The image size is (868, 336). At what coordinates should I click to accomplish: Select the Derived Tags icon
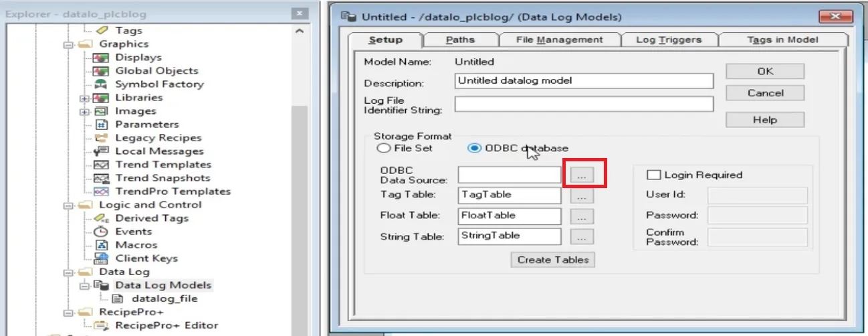click(x=102, y=218)
